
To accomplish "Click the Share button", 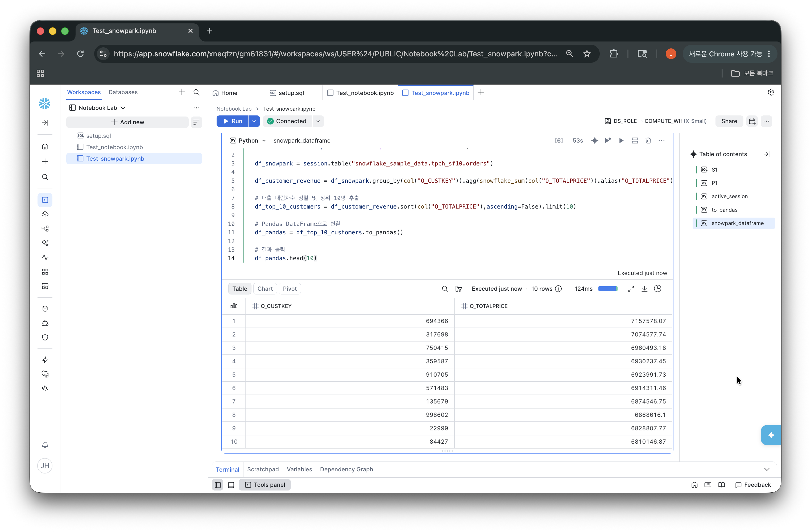I will (729, 121).
